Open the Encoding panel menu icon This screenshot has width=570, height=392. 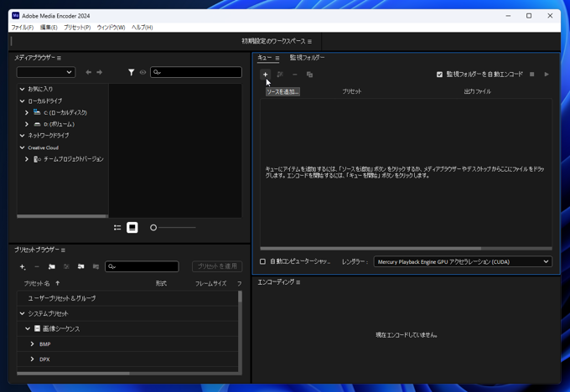[x=298, y=282]
